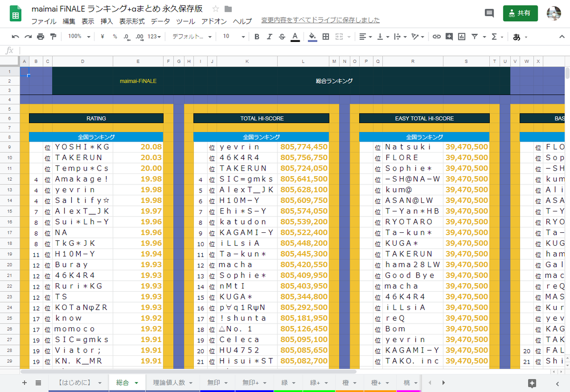Open vertical align dropdown

pos(383,37)
